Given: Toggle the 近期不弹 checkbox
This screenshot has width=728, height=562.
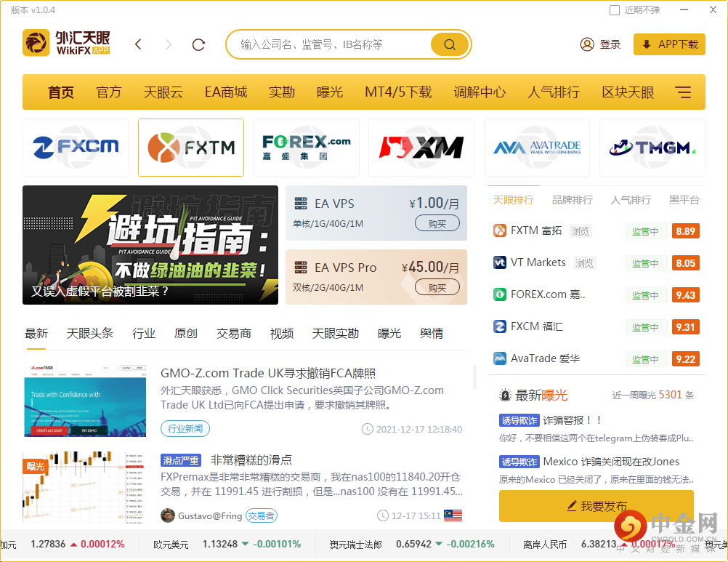Looking at the screenshot, I should tap(614, 9).
